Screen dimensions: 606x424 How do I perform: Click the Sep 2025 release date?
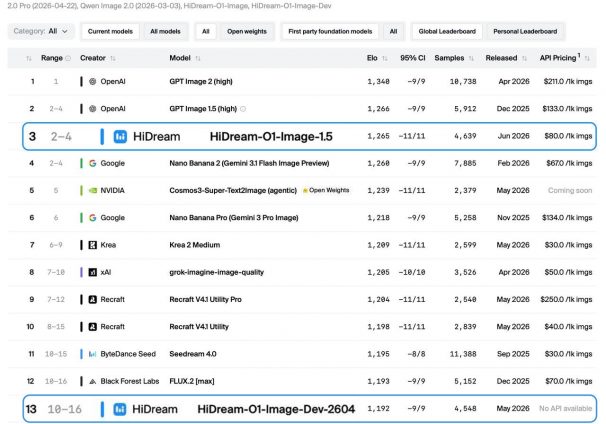(512, 354)
